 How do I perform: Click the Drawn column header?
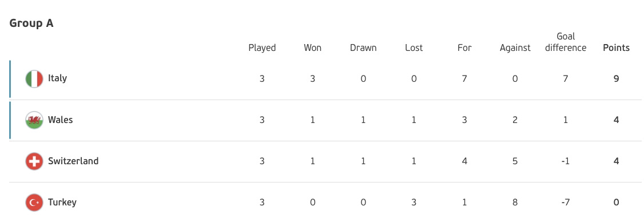point(363,47)
